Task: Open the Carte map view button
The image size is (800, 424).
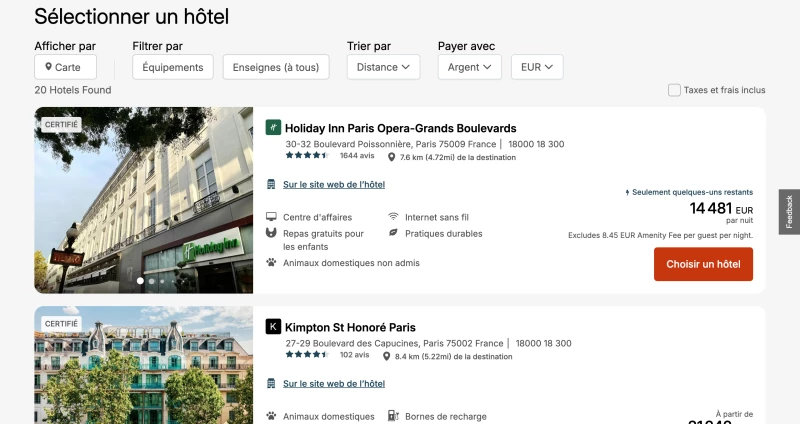Action: [x=65, y=67]
